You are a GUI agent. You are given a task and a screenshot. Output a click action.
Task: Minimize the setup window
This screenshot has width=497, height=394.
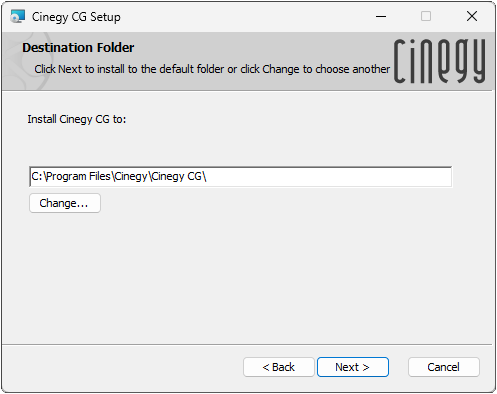pos(381,16)
